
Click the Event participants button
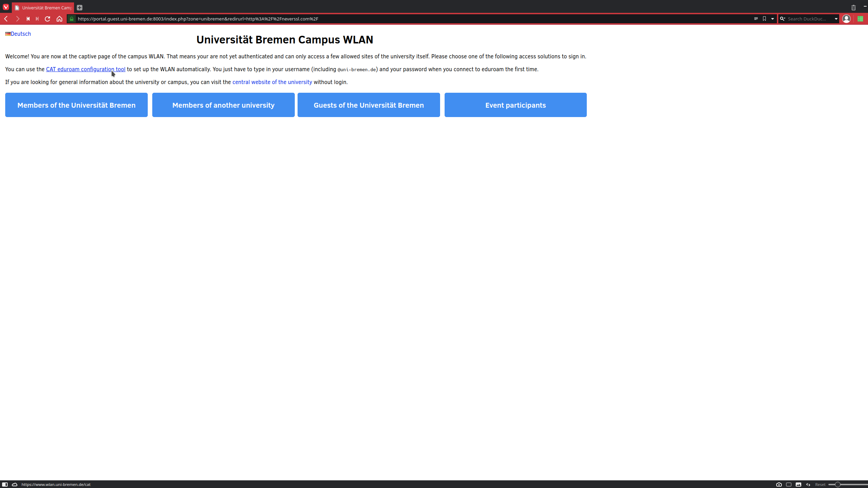pos(516,105)
